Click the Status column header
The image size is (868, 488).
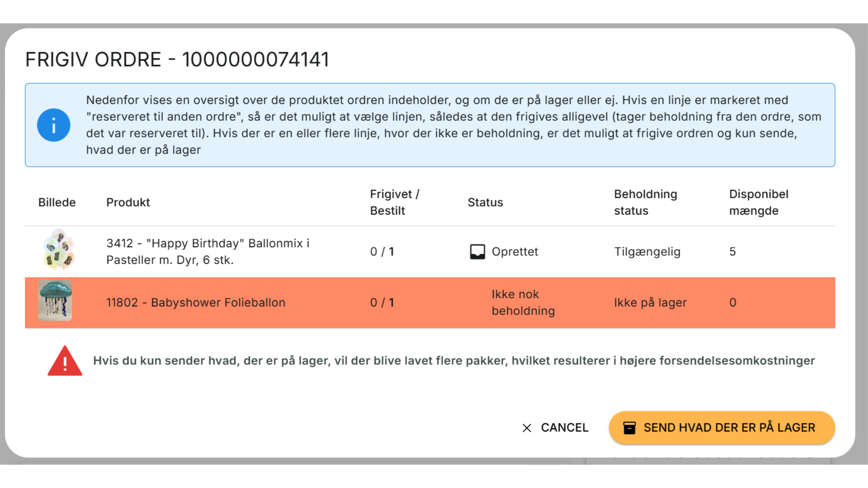point(485,202)
